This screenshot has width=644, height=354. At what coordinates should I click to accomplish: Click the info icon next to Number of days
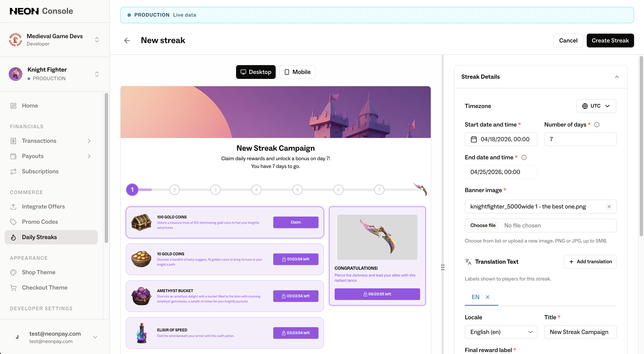(x=597, y=125)
